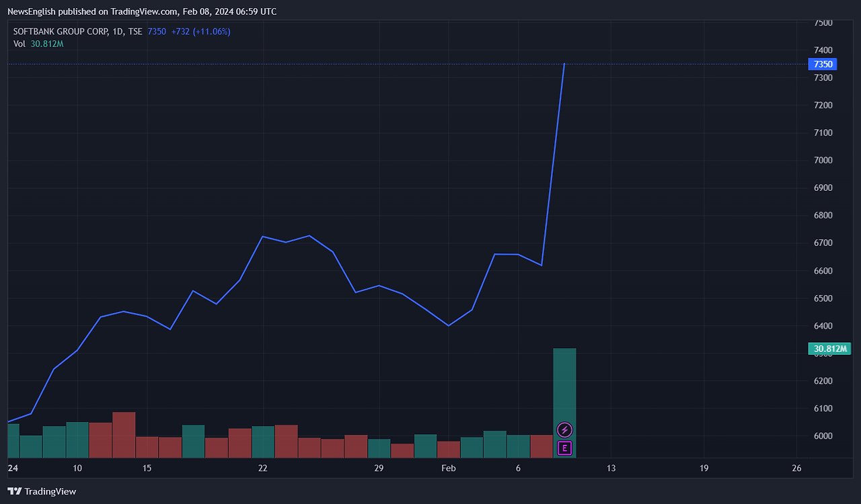Click the 26 label on the date axis
The image size is (861, 504).
796,468
